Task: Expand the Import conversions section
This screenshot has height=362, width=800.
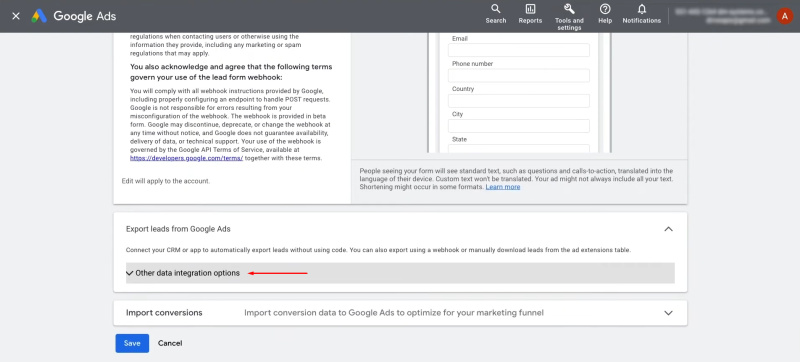Action: pyautogui.click(x=668, y=313)
